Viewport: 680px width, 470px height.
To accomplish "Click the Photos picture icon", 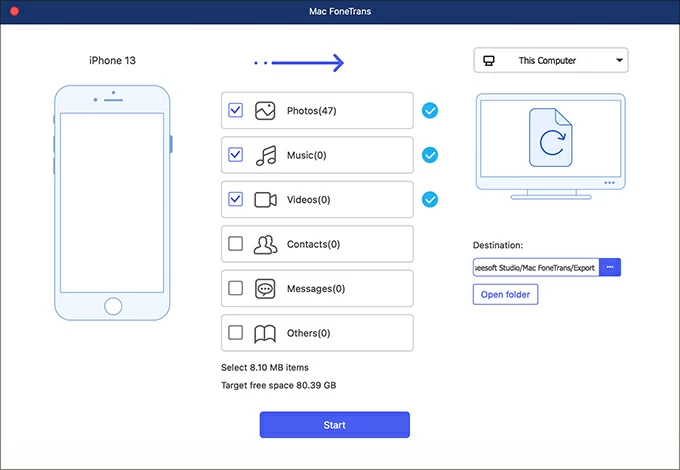I will click(x=265, y=111).
